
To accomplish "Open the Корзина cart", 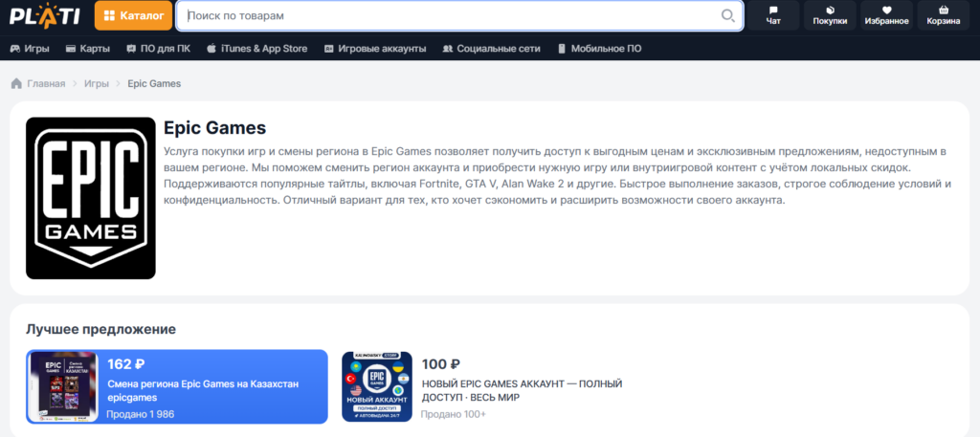I will tap(943, 15).
